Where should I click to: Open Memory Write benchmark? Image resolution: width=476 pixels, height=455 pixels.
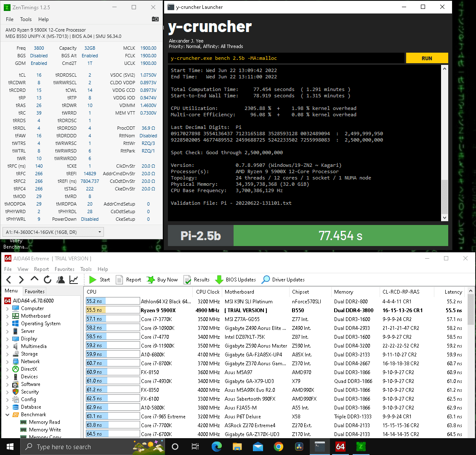pos(40,430)
